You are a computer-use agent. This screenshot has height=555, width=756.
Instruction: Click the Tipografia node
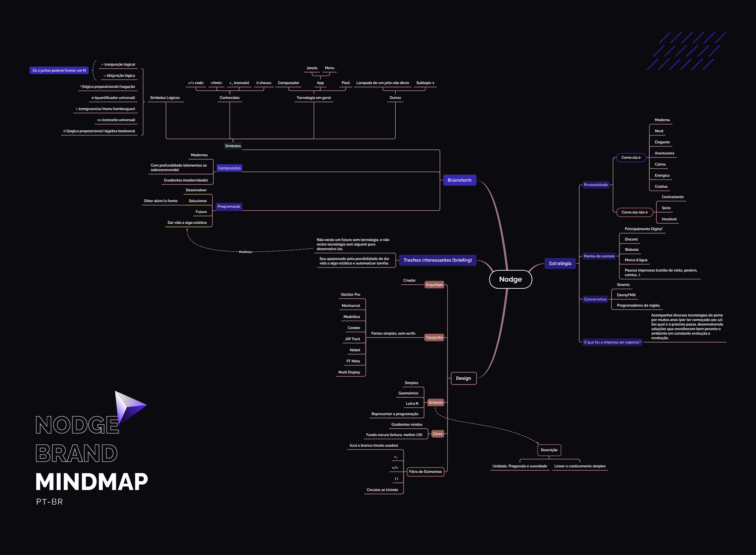coord(434,338)
